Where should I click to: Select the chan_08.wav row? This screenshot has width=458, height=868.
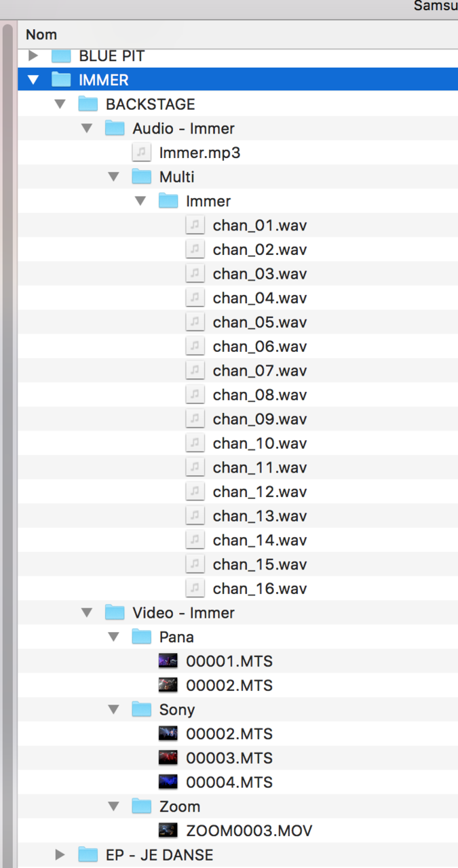pyautogui.click(x=238, y=395)
